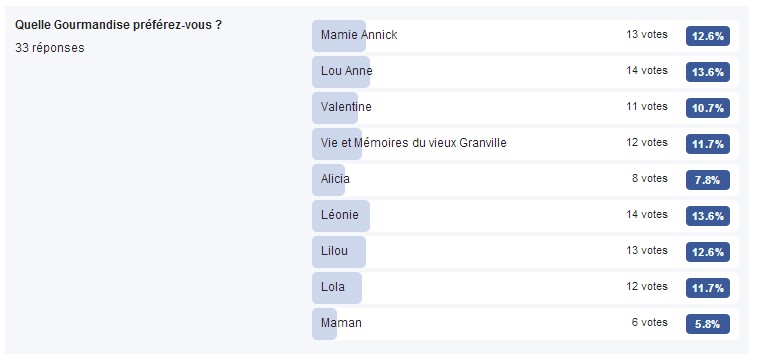Select the Alicia poll option

[x=525, y=180]
